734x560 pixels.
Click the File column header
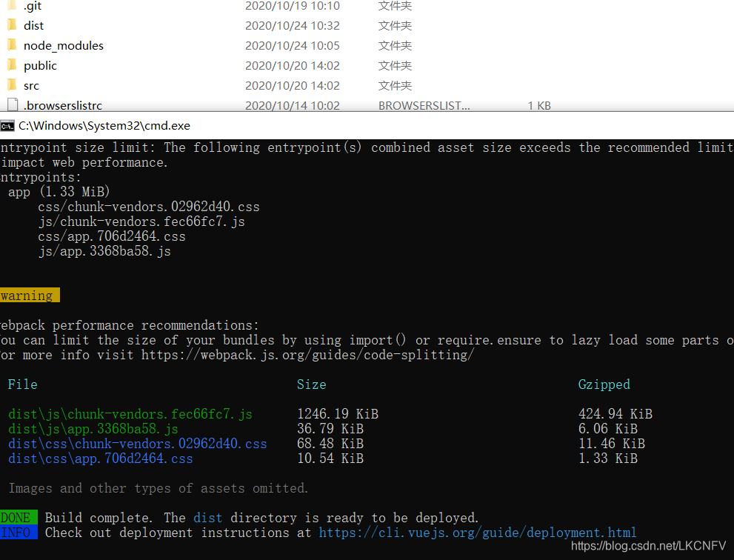click(22, 384)
